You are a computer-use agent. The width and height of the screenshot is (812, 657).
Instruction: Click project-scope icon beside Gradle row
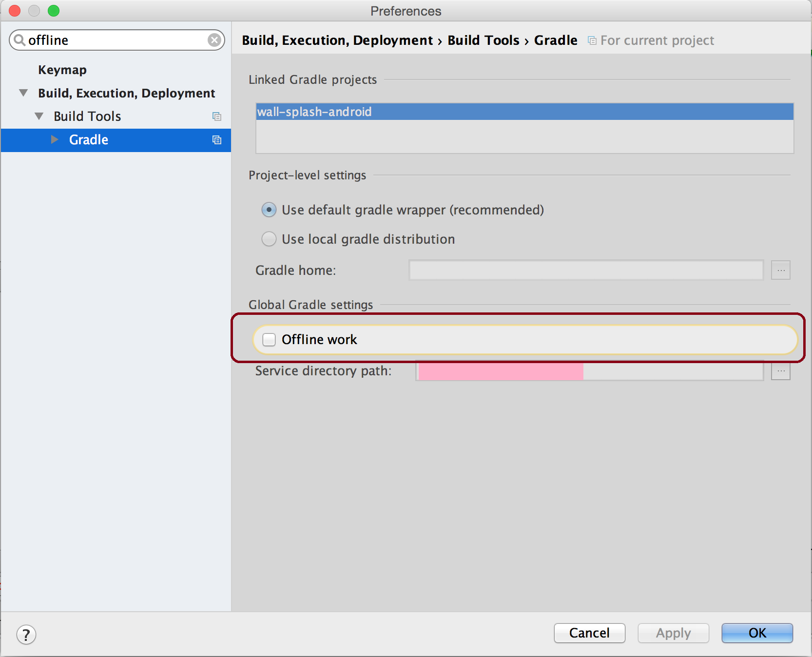(217, 140)
